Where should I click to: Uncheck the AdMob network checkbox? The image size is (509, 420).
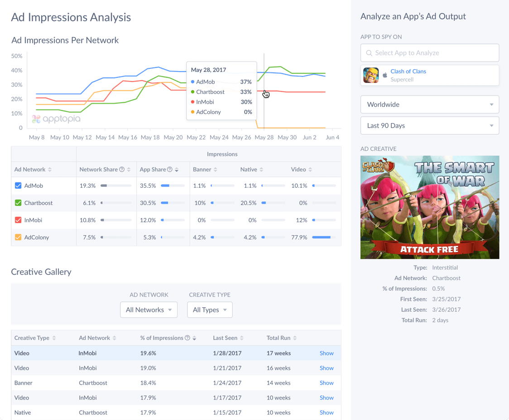pyautogui.click(x=18, y=186)
